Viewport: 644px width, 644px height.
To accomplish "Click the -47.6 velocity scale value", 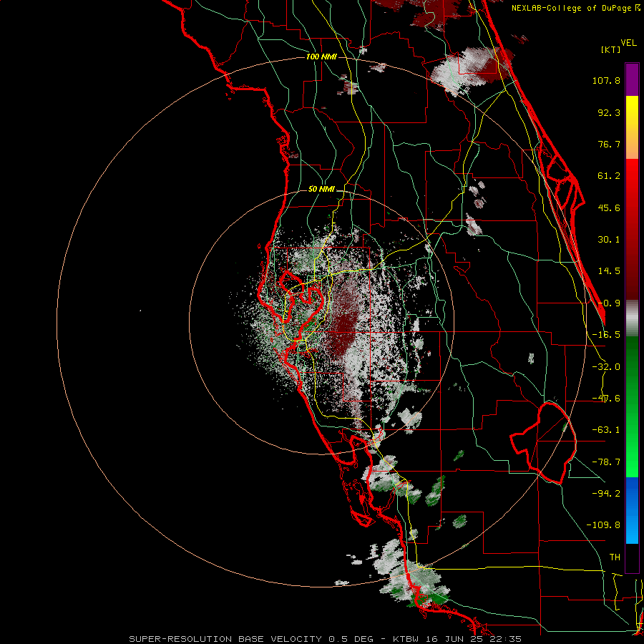I will coord(606,399).
